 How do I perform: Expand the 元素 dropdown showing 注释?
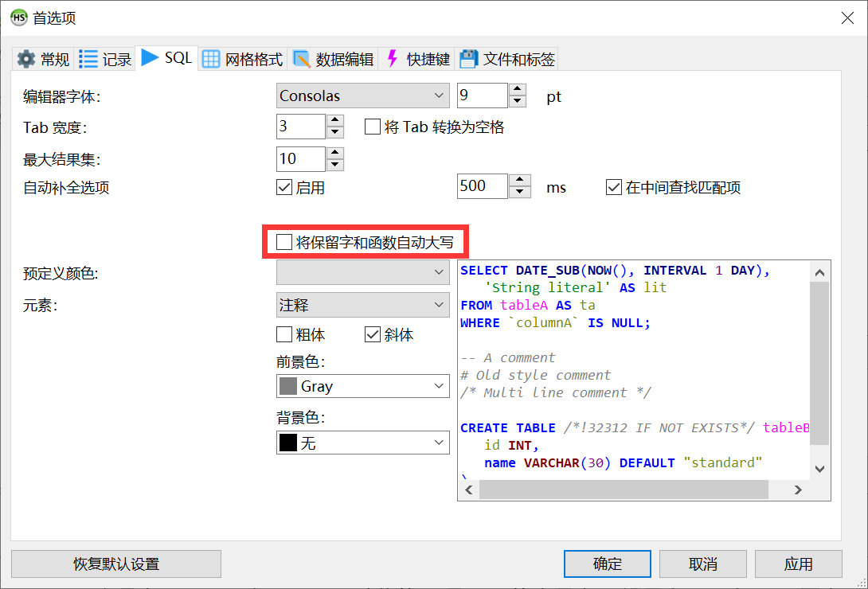pos(362,305)
